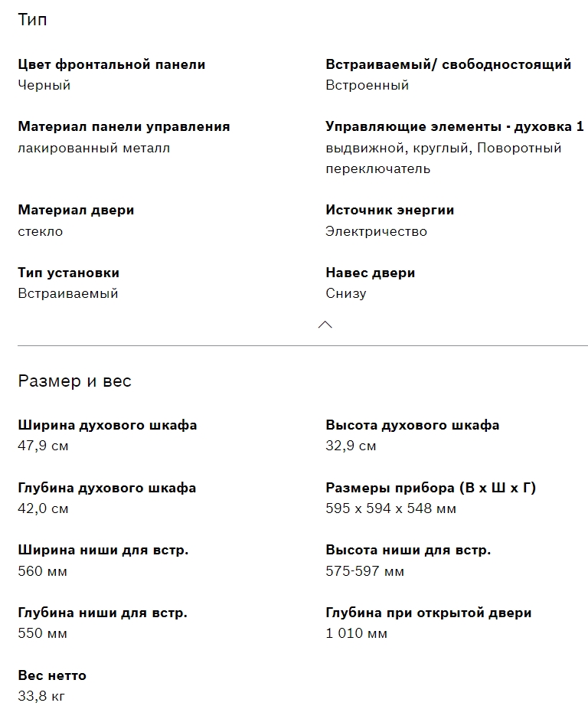Click the Тип section heading
This screenshot has width=588, height=706.
(x=32, y=20)
